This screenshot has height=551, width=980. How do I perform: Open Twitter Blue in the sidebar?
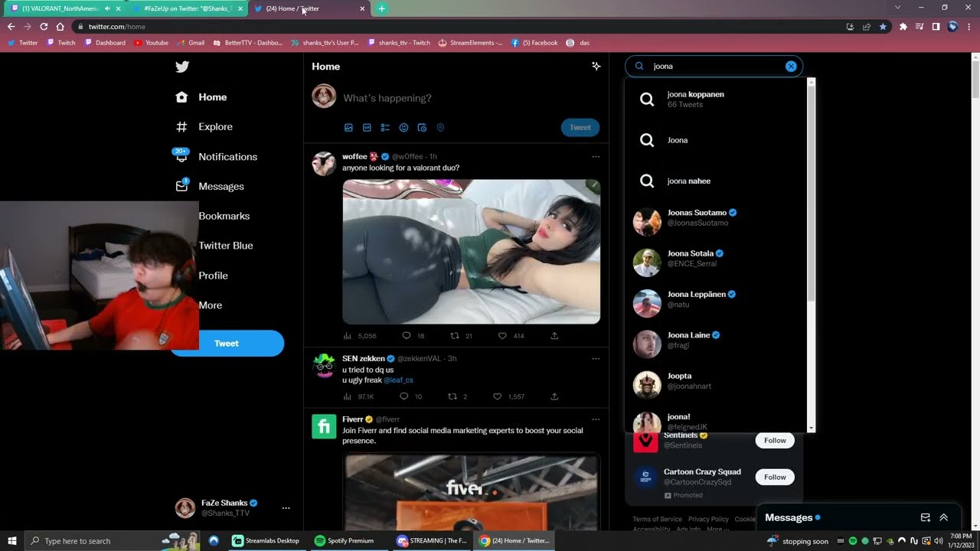[225, 246]
